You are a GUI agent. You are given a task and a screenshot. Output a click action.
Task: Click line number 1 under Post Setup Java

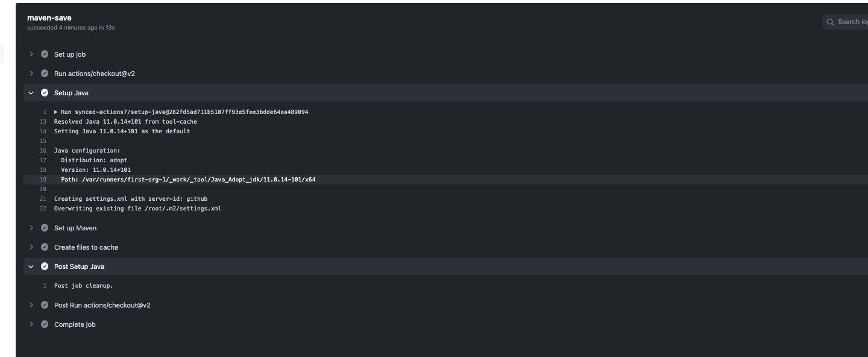[45, 286]
